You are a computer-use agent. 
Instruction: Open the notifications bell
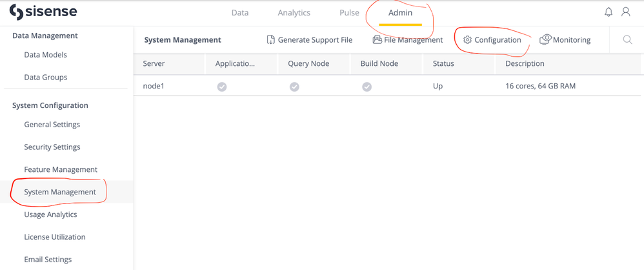click(609, 12)
